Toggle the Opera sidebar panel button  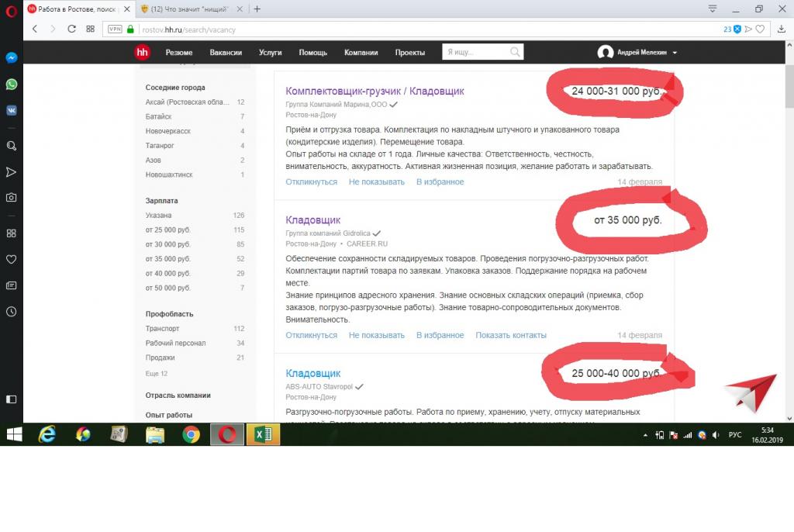pos(12,399)
